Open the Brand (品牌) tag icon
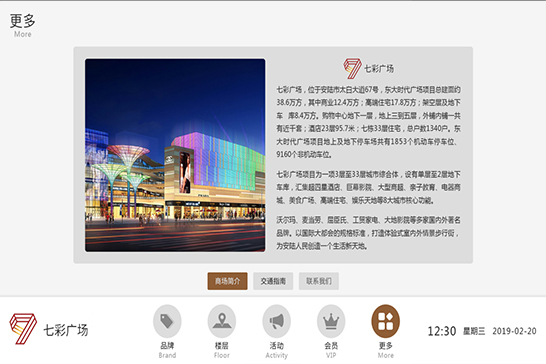 167,321
